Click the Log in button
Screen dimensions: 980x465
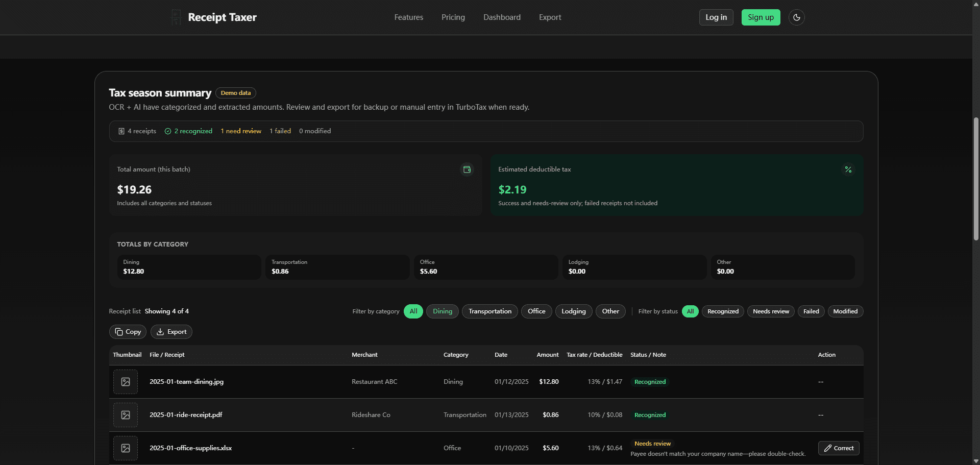click(716, 17)
